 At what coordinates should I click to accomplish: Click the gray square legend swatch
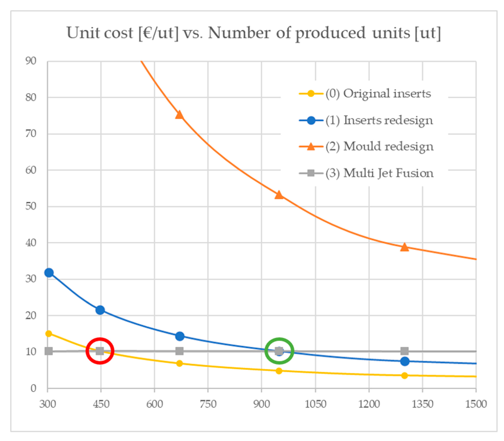click(x=311, y=173)
